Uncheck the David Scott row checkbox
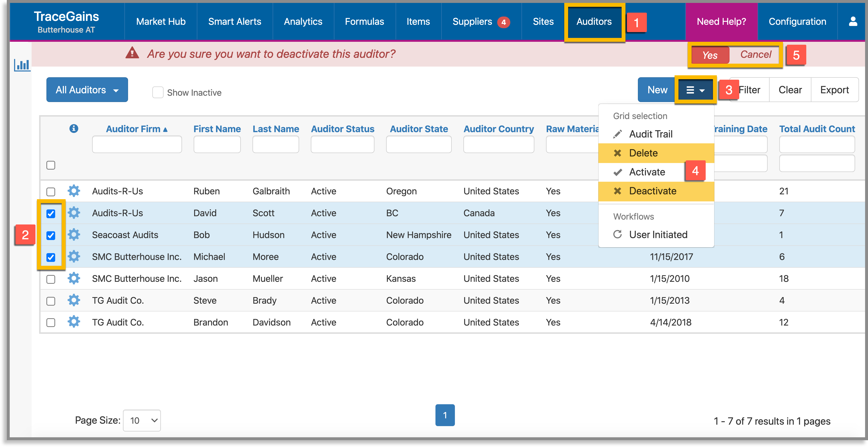Screen dimensions: 868x447 51,213
